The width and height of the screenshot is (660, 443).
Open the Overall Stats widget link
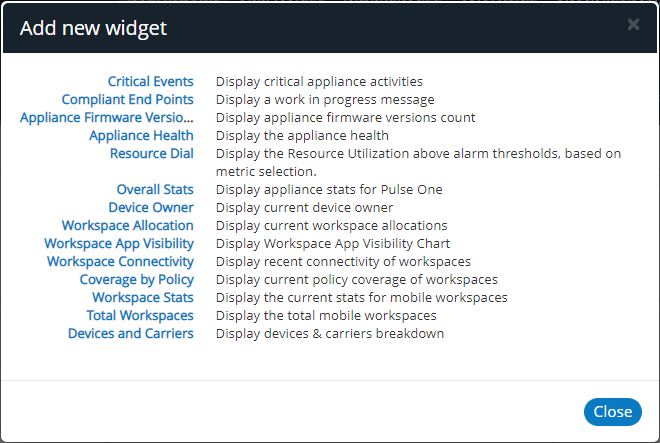[155, 189]
